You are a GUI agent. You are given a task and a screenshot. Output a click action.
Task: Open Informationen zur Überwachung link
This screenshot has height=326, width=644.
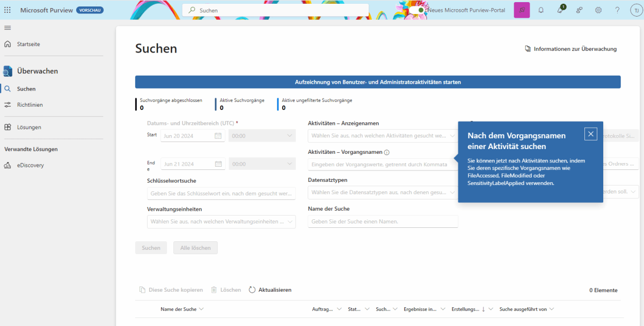[x=571, y=49]
